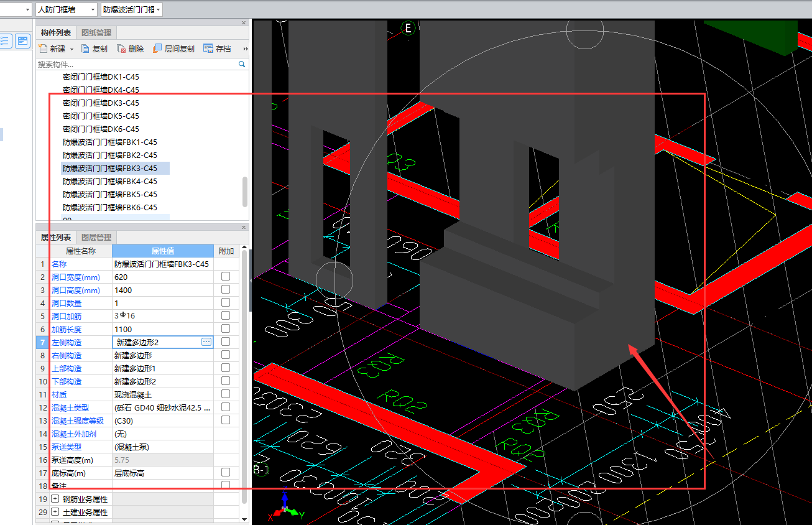Select 密闭门门框墙DK1-C45 in the list
Image resolution: width=812 pixels, height=525 pixels.
pos(101,77)
